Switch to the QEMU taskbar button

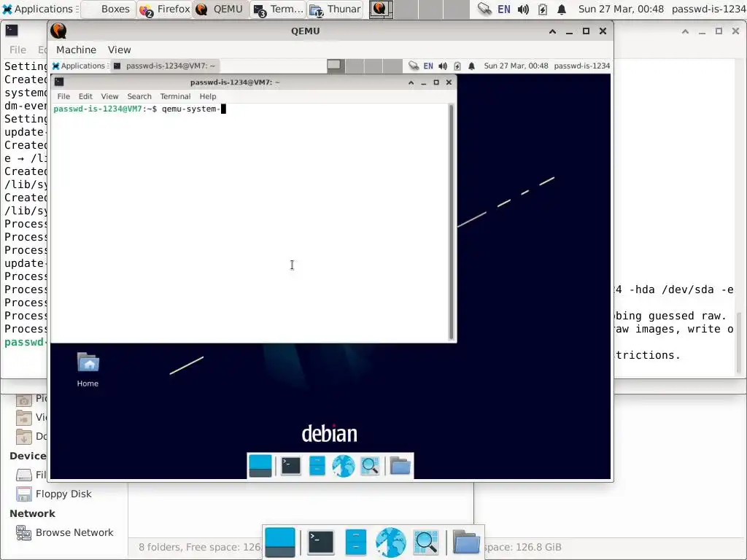click(220, 9)
